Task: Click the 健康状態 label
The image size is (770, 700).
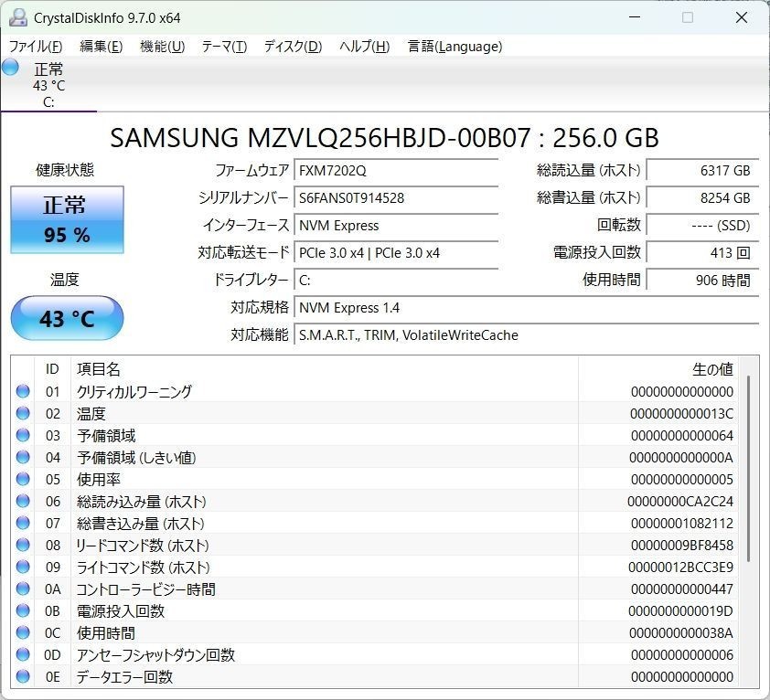Action: coord(65,170)
